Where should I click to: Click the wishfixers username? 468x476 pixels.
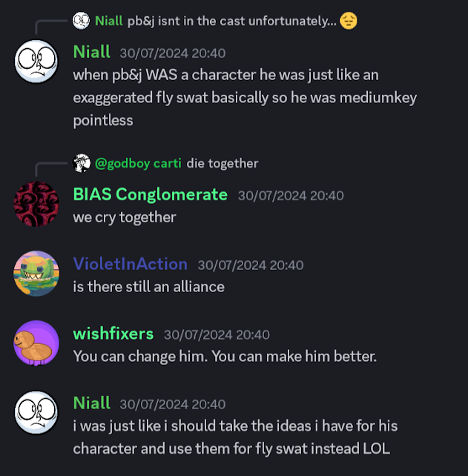point(113,334)
